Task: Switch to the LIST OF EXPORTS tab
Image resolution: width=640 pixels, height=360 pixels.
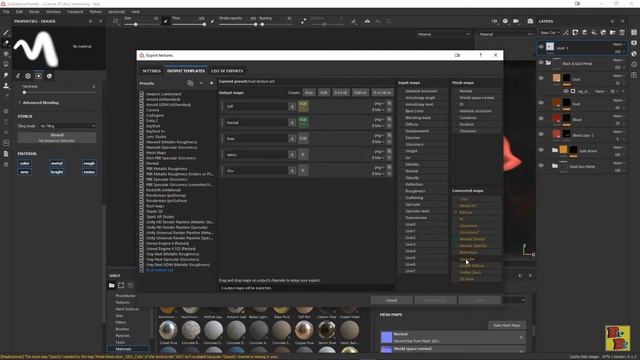Action: coord(227,71)
